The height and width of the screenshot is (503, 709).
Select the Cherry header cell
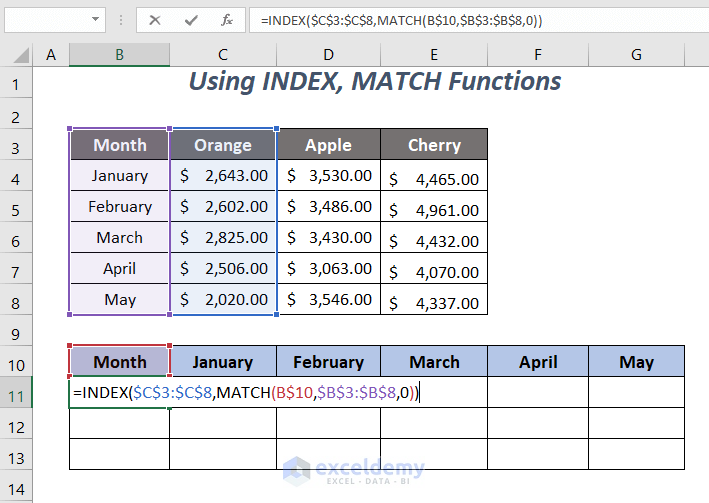(434, 145)
